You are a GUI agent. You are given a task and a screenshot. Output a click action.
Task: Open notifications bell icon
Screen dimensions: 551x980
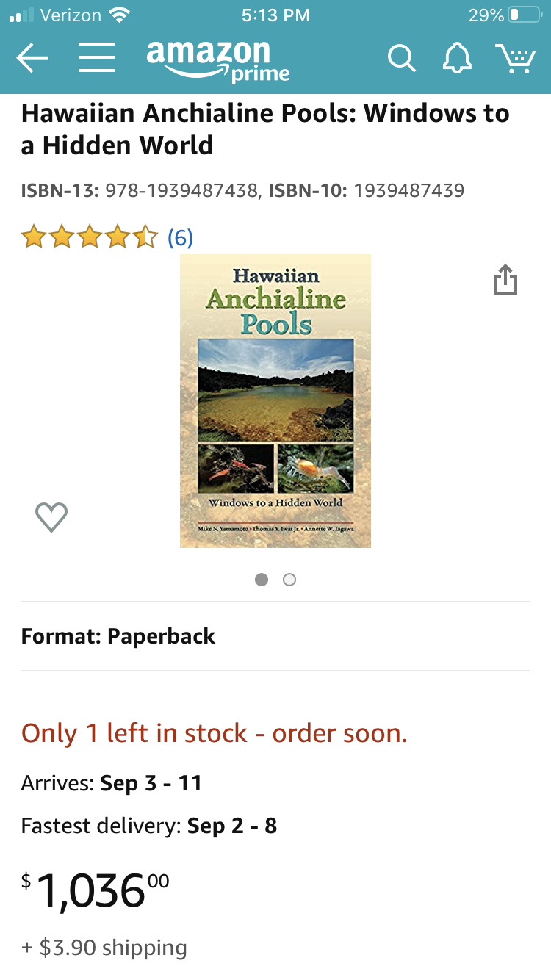coord(457,58)
